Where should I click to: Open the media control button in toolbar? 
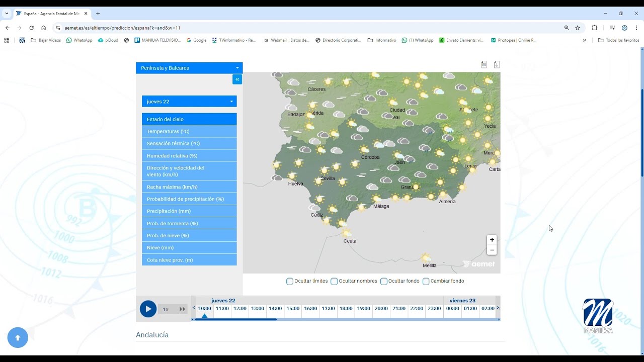(612, 28)
